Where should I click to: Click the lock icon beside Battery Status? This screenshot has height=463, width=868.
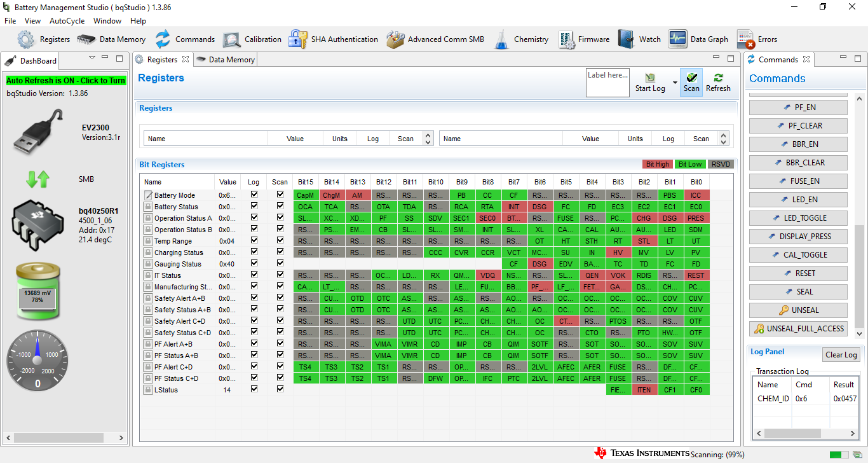148,207
